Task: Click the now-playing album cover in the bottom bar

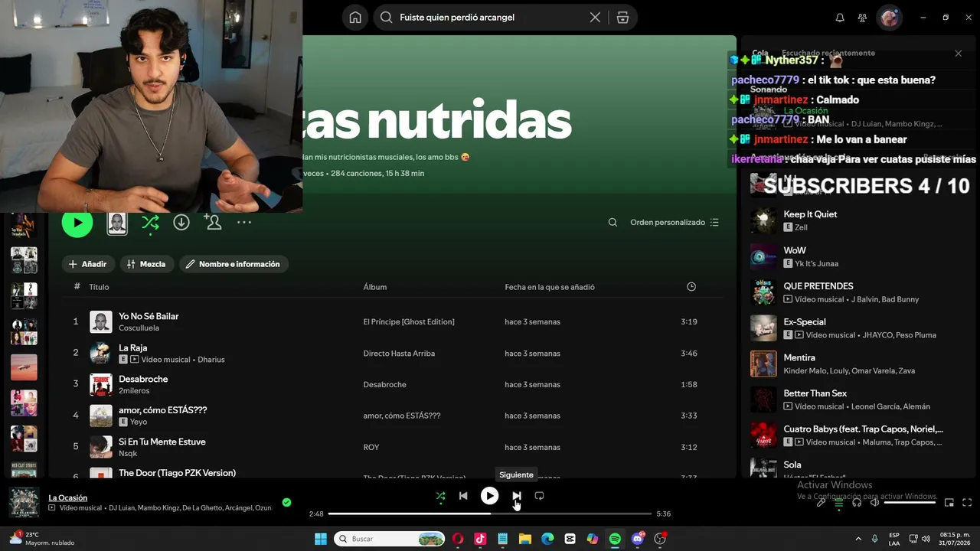Action: tap(24, 503)
